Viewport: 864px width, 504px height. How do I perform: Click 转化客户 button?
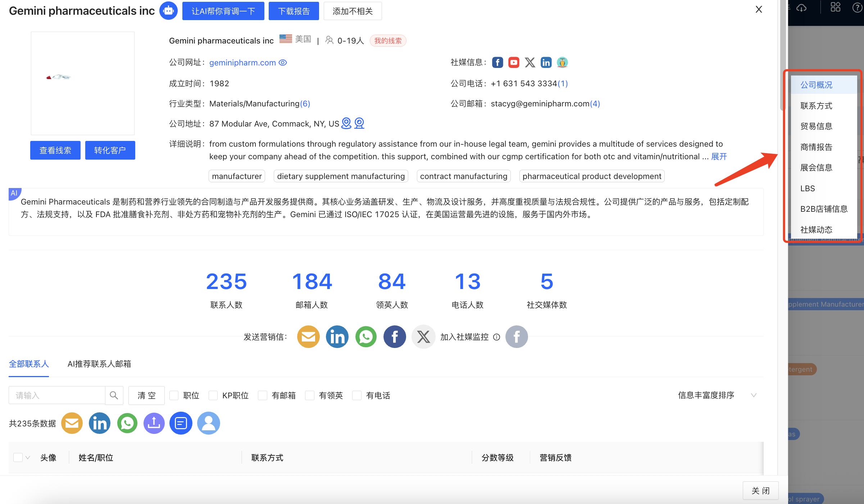pos(110,150)
